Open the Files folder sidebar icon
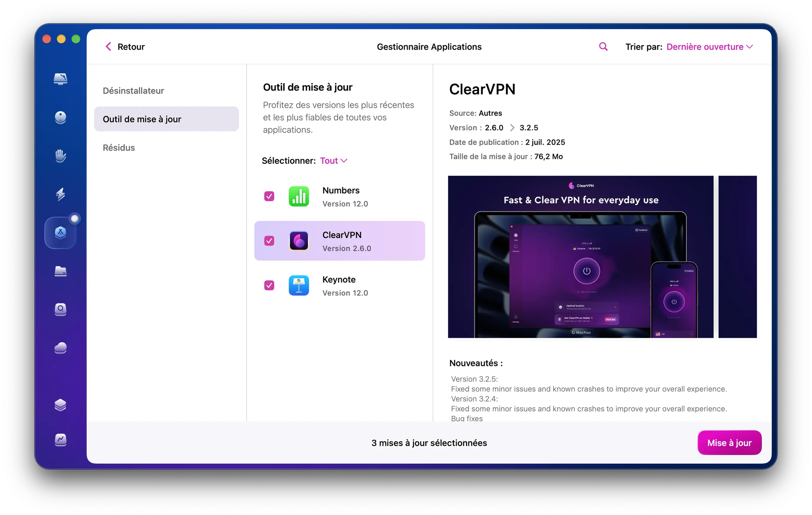 coord(60,271)
